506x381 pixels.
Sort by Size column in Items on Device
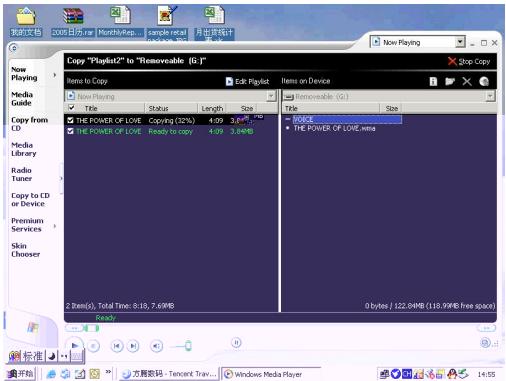point(391,108)
